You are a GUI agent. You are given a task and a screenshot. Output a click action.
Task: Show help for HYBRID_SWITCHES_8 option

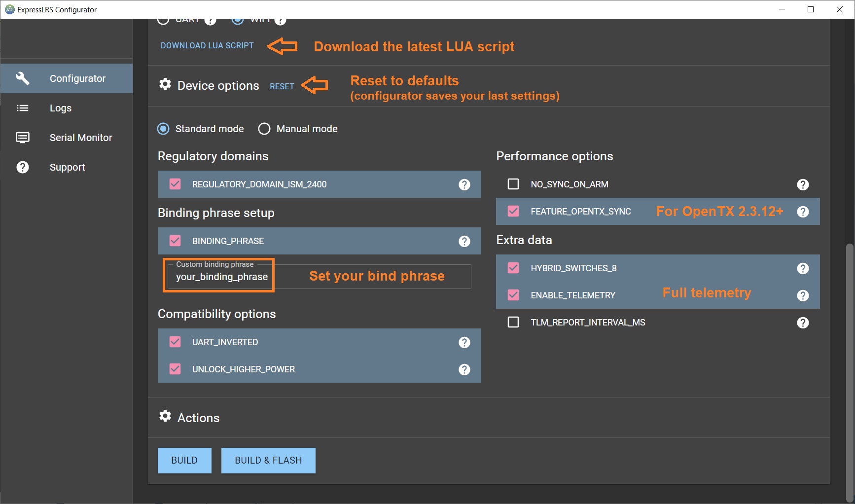(803, 268)
